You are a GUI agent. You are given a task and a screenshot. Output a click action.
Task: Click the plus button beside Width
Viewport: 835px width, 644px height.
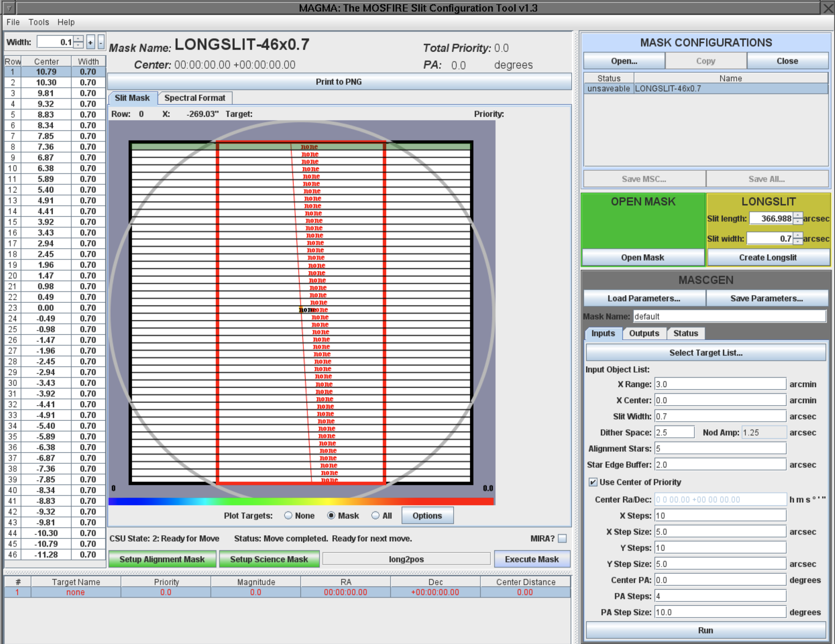(90, 42)
